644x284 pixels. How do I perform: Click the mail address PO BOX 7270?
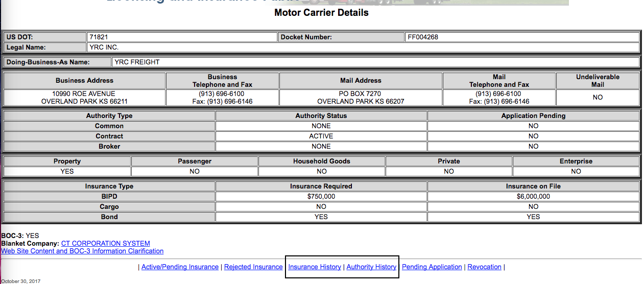point(361,94)
